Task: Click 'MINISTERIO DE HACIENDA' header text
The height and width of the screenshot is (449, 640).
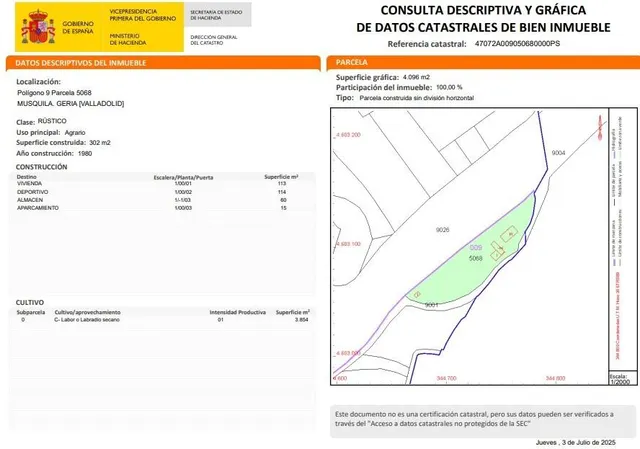Action: [x=128, y=39]
